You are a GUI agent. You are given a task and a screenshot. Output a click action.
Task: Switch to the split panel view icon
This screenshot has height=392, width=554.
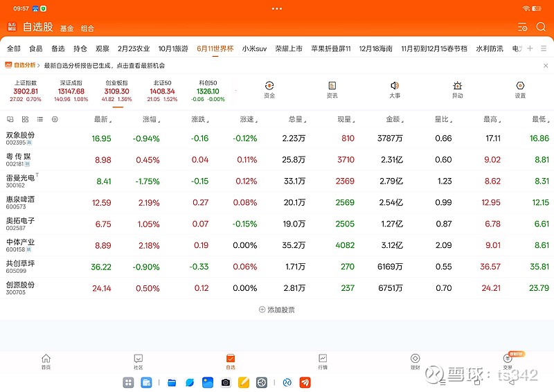coord(10,120)
